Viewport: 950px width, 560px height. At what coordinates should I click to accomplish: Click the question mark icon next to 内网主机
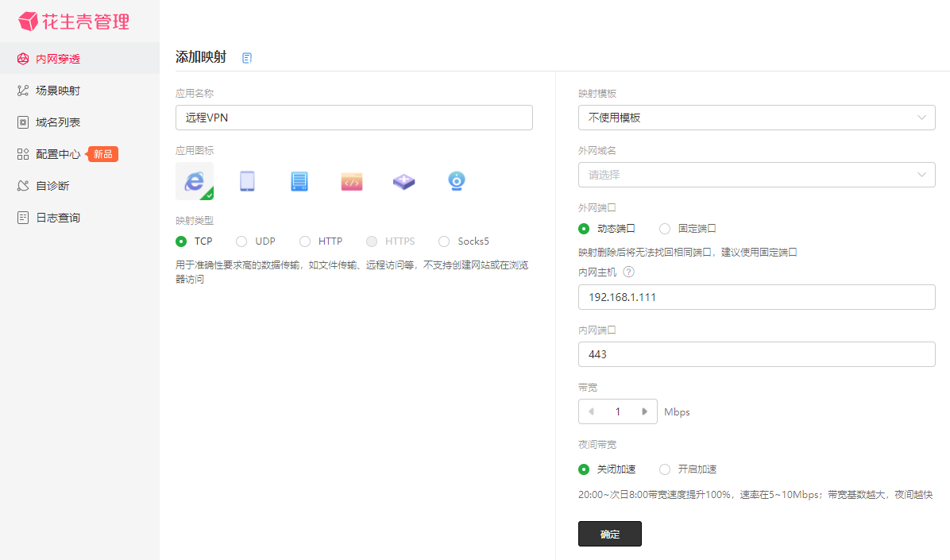629,272
